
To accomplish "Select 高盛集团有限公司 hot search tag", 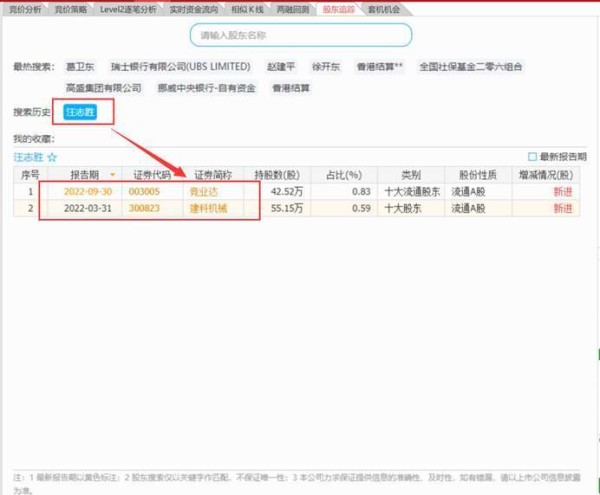I will coord(104,88).
